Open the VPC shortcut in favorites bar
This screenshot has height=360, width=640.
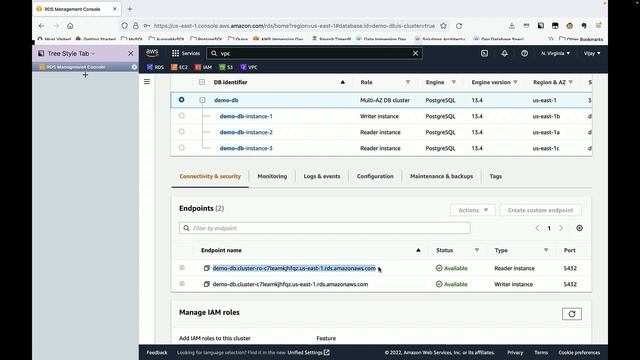[x=249, y=67]
